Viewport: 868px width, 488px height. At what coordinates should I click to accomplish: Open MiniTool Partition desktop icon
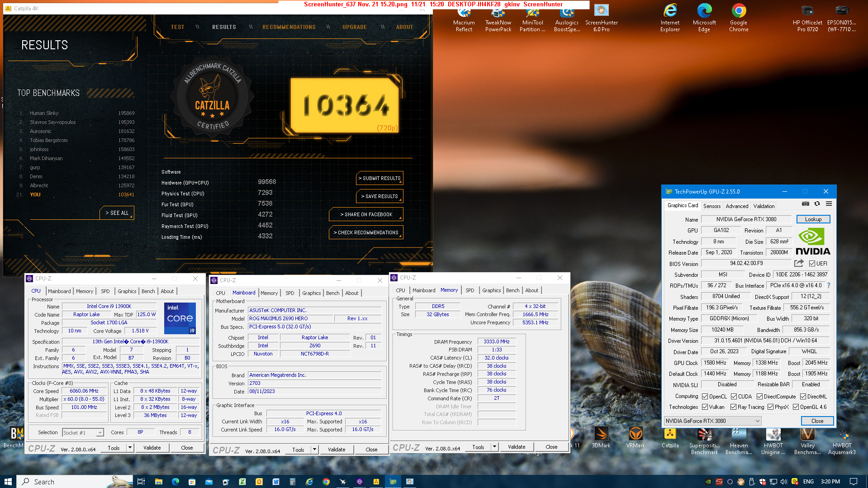pyautogui.click(x=532, y=18)
